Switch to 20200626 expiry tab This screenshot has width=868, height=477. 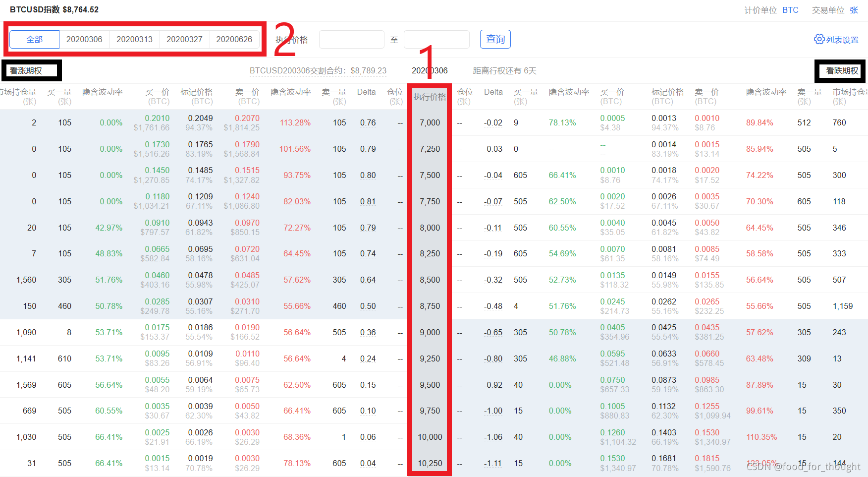point(234,39)
